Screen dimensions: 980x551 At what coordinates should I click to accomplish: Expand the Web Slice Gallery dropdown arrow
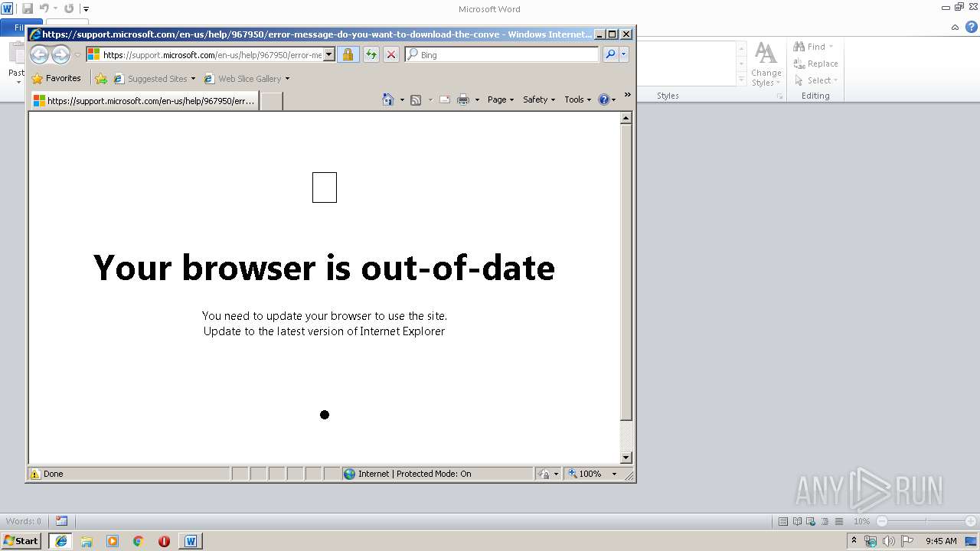tap(287, 79)
